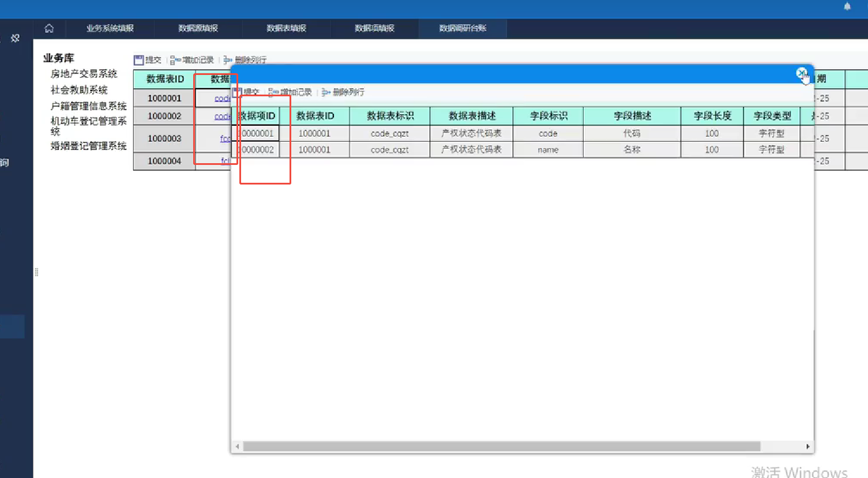Click 增加记录 in the popup toolbar
The height and width of the screenshot is (478, 868).
coord(290,92)
